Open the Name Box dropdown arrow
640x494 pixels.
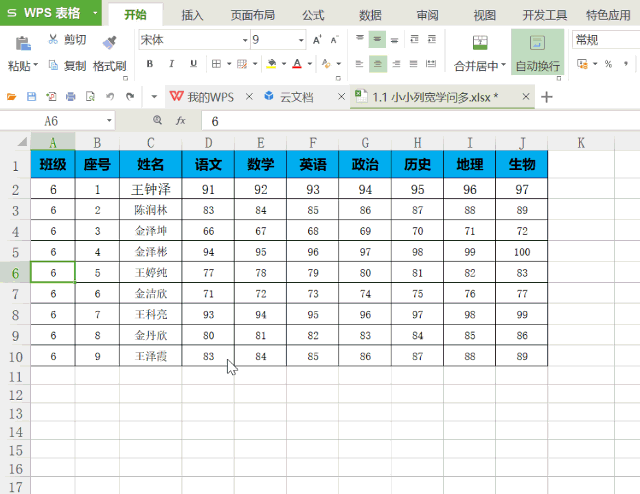(x=109, y=120)
